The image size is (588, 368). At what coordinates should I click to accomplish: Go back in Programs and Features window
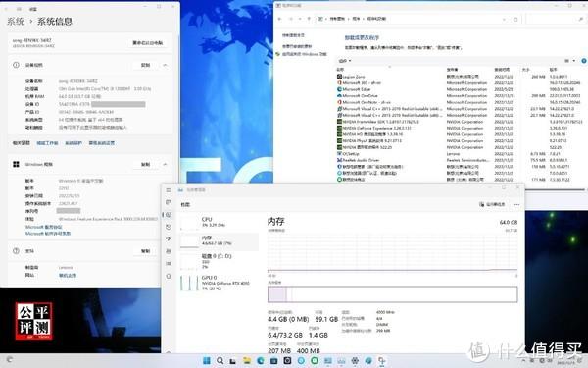coord(279,19)
